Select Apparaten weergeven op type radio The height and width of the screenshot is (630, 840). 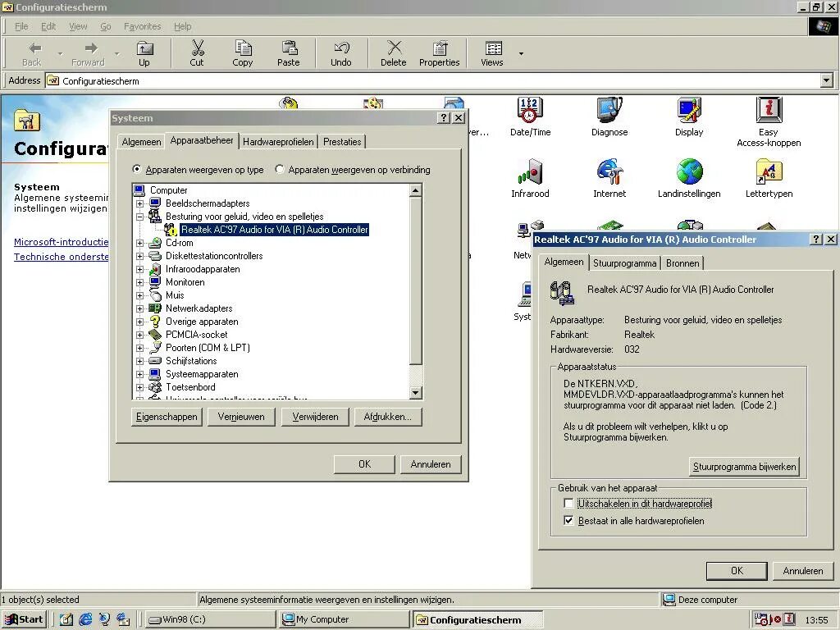(x=137, y=169)
